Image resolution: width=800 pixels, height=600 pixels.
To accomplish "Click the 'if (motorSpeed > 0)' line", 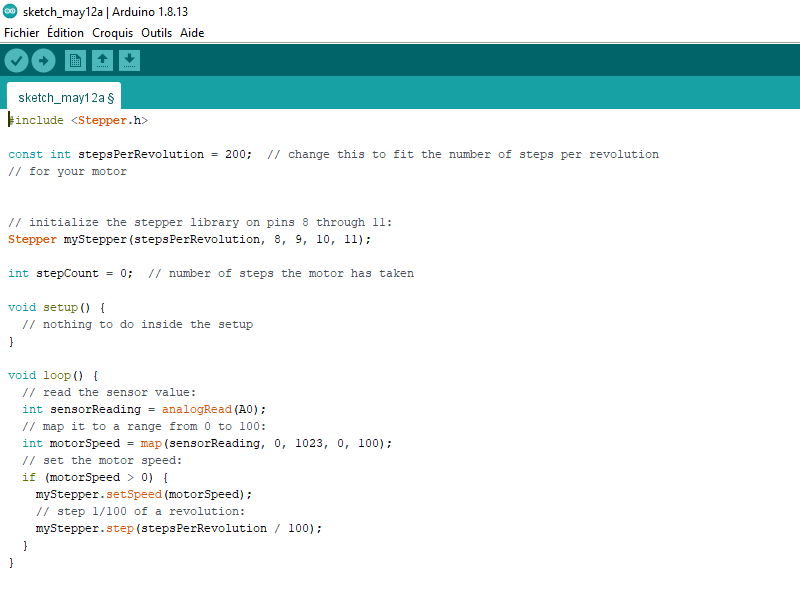I will pos(95,478).
